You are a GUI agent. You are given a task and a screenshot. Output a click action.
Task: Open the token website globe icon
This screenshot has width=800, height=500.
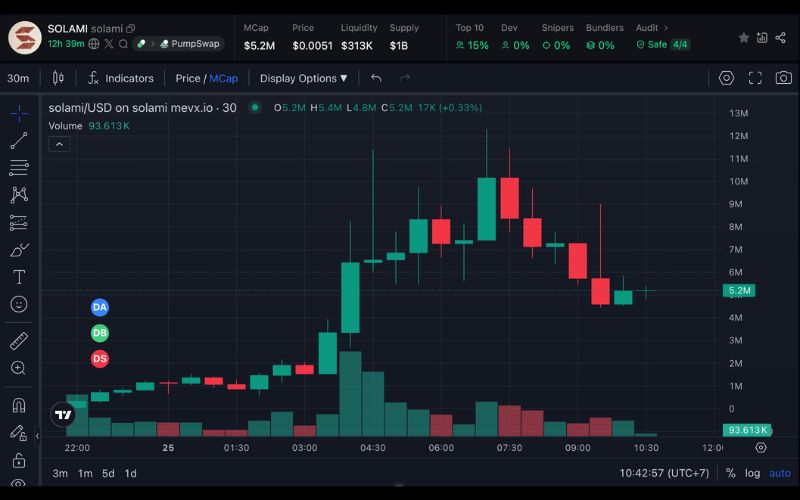point(94,44)
